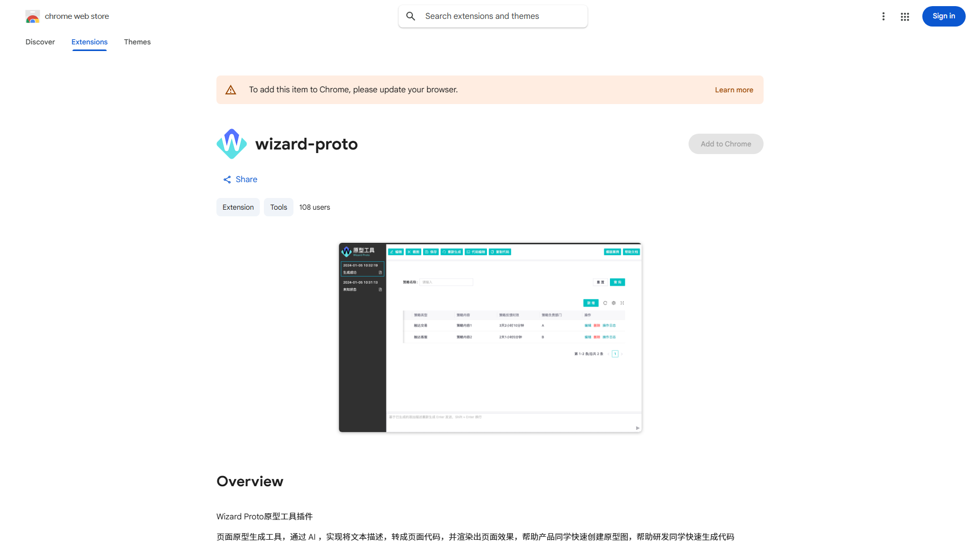Click the search magnifier icon
980x551 pixels.
(x=411, y=16)
